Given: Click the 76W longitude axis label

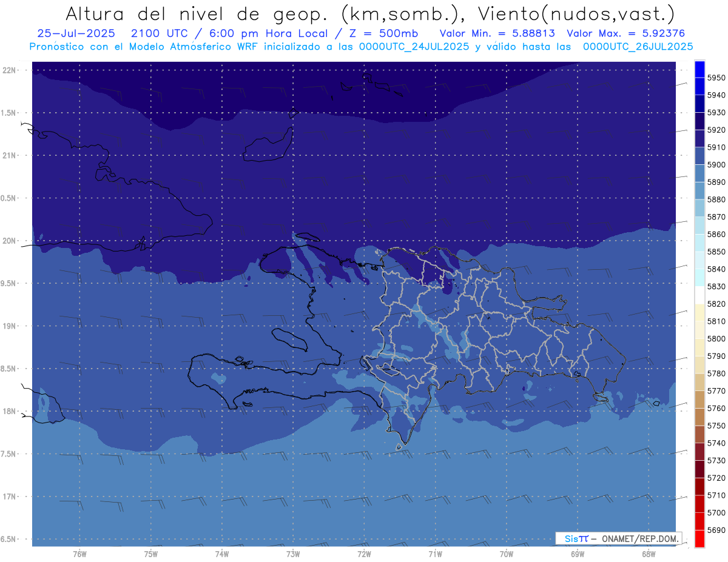Looking at the screenshot, I should (x=79, y=554).
